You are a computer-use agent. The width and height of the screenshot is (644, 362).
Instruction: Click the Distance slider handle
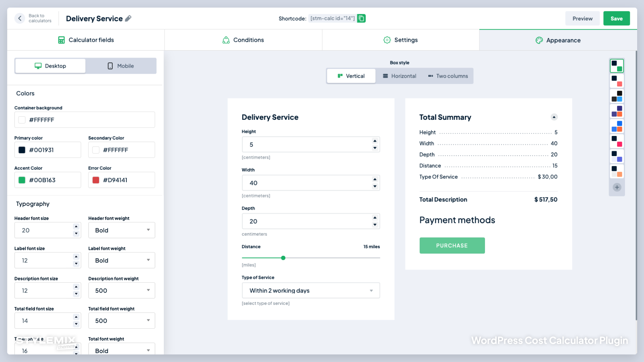pyautogui.click(x=283, y=258)
